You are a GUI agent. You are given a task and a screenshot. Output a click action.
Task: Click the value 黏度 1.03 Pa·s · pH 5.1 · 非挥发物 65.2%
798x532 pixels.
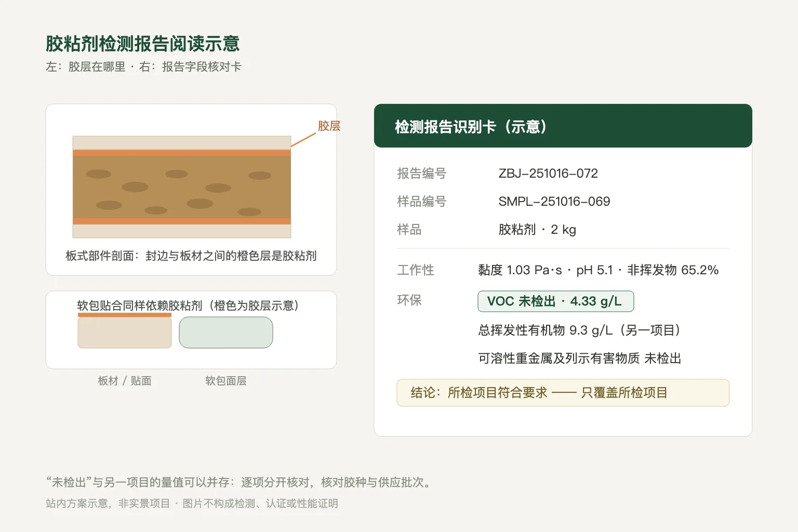click(598, 270)
